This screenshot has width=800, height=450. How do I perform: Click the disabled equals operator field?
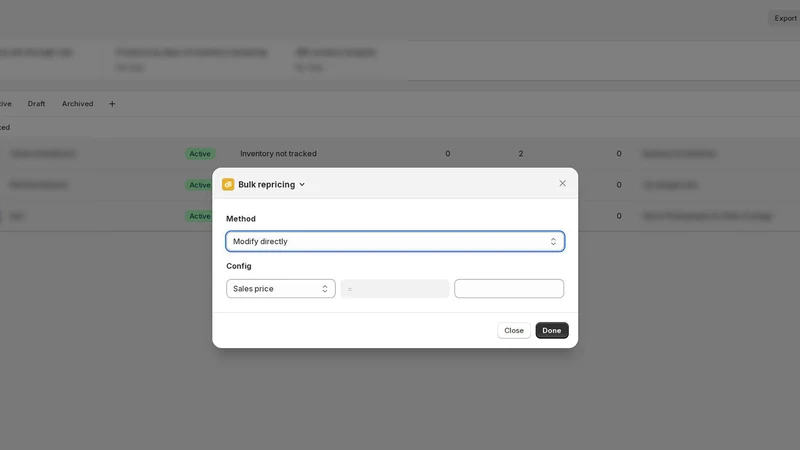coord(395,289)
